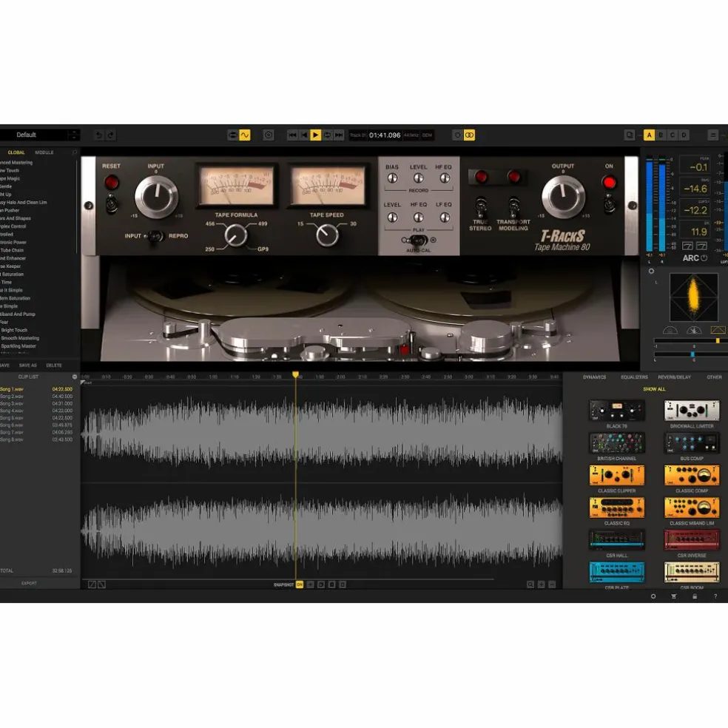Flip the INPUT/REPRO switch
Viewport: 728px width, 728px height.
(155, 236)
